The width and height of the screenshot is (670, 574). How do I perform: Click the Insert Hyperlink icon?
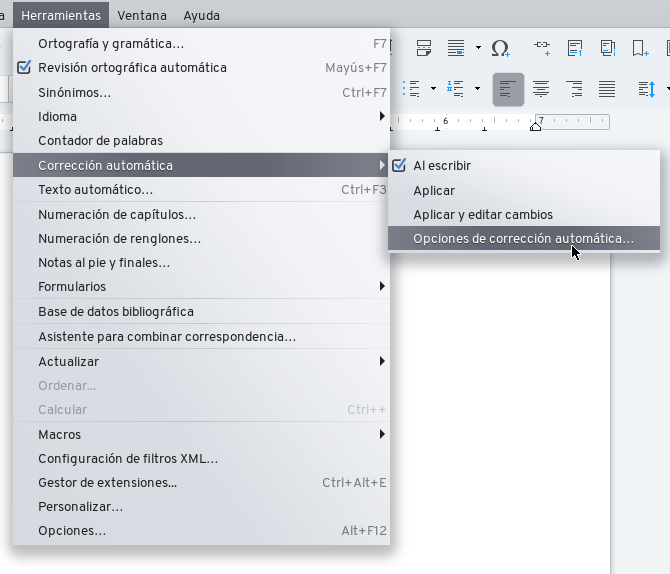pos(542,48)
